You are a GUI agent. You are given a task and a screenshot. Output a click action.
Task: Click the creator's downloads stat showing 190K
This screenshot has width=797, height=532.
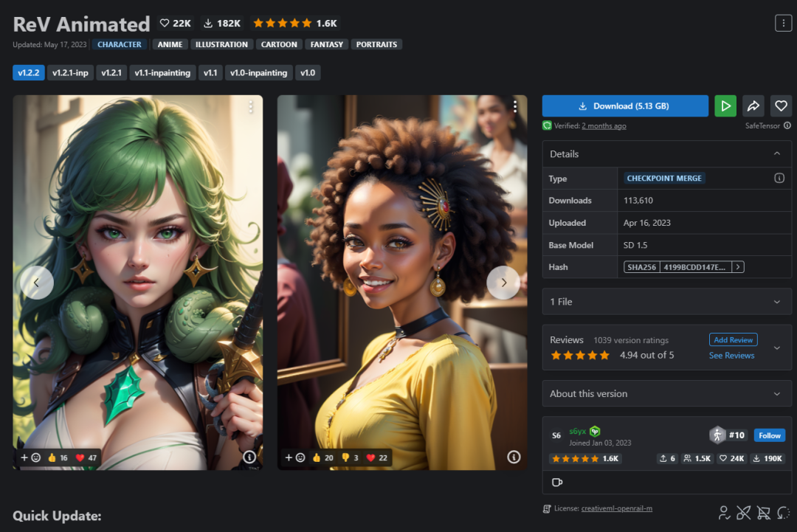point(767,458)
